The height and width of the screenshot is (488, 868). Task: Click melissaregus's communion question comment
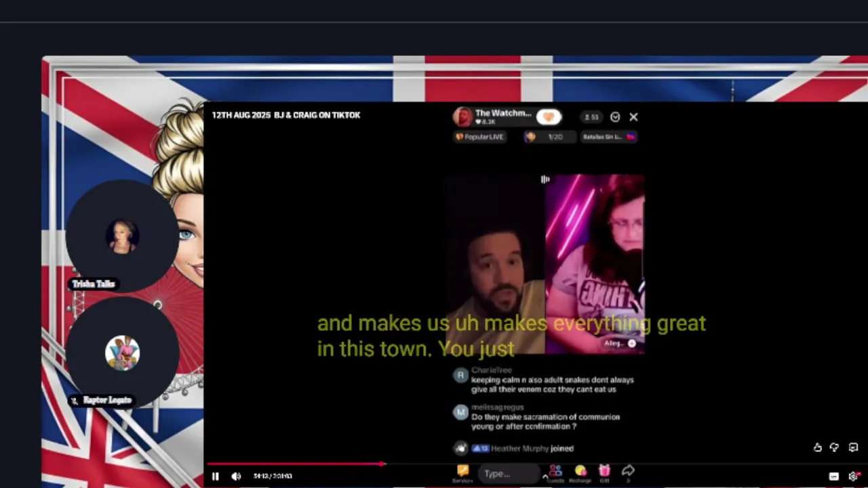545,422
